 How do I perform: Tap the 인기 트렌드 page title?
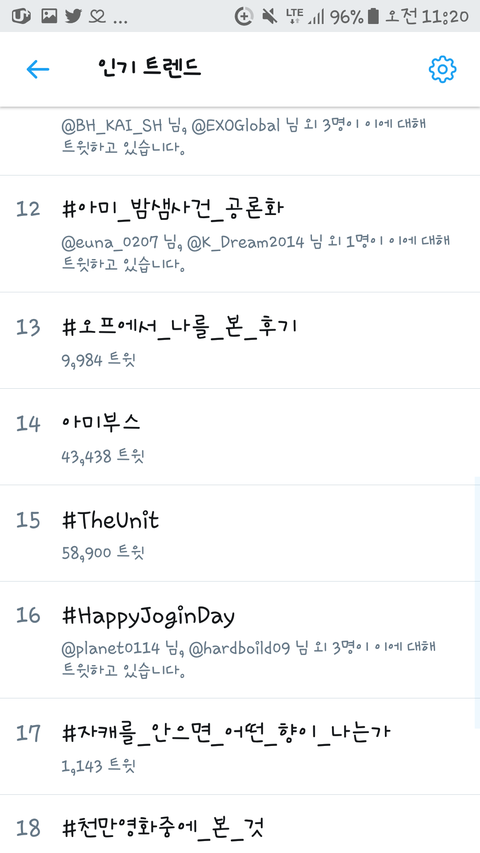coord(149,67)
